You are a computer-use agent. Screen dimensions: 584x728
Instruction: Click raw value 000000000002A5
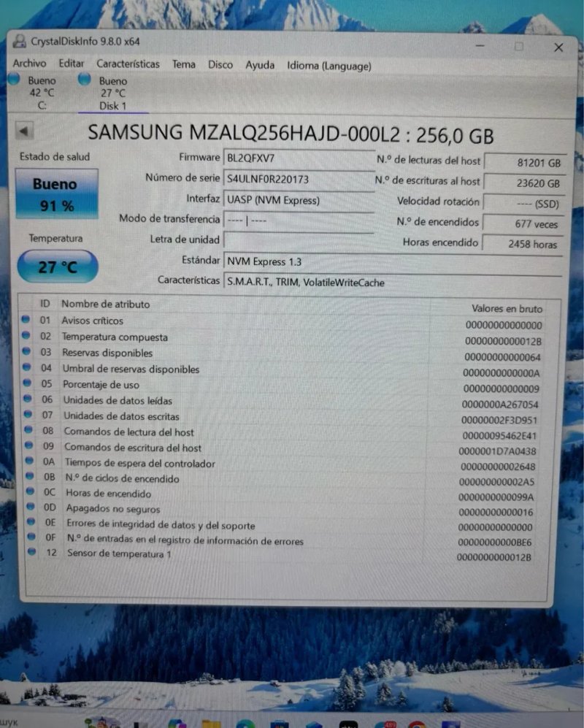click(496, 482)
